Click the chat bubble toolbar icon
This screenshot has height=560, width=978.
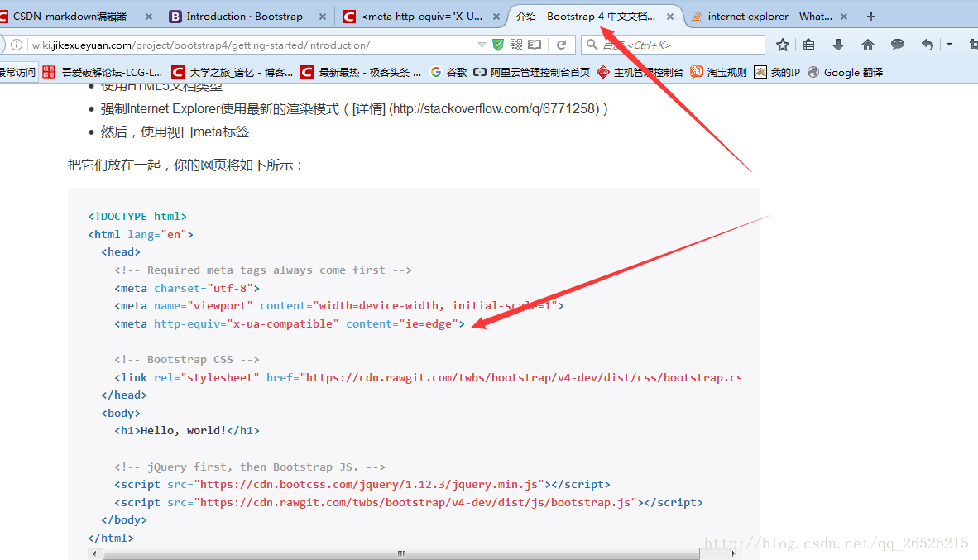pyautogui.click(x=898, y=45)
